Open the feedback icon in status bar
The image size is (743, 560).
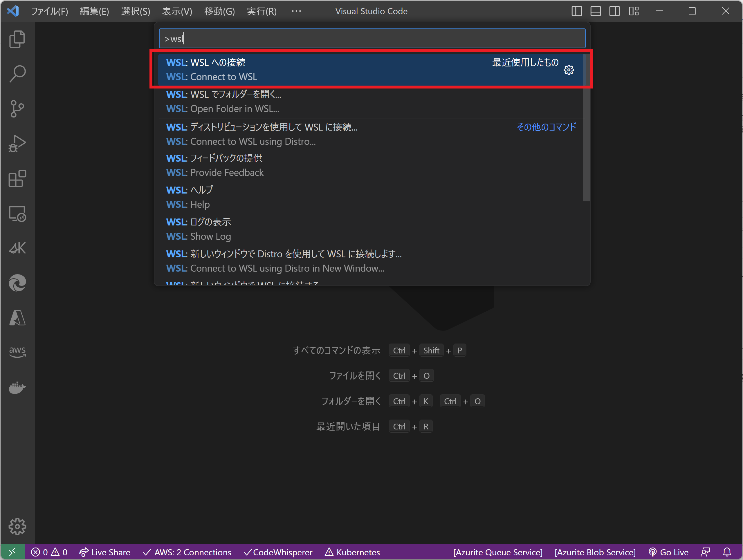pyautogui.click(x=705, y=552)
